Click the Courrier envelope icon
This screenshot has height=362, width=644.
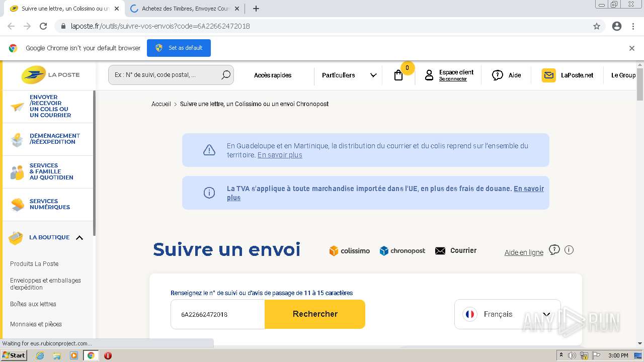pyautogui.click(x=440, y=250)
